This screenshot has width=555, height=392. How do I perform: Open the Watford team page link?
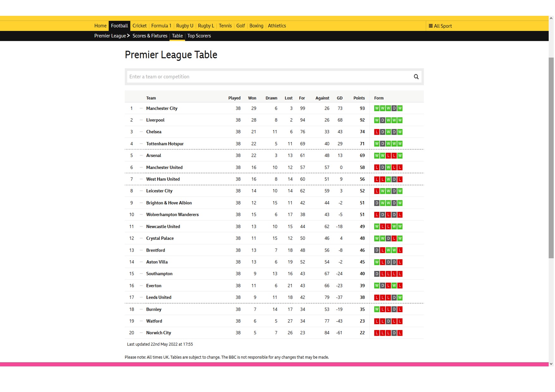(154, 321)
